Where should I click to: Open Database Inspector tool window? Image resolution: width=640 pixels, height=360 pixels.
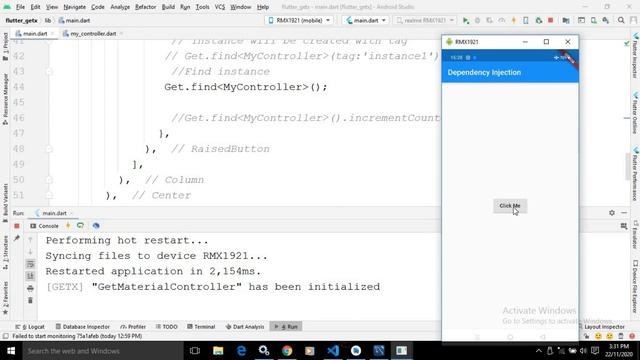(x=82, y=327)
